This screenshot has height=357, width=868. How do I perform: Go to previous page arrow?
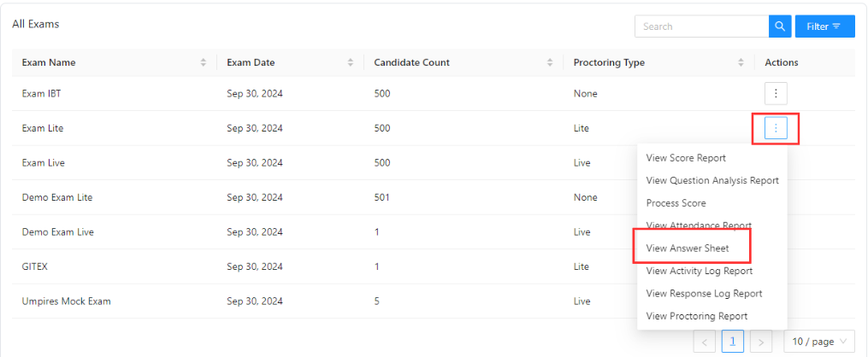pos(704,342)
